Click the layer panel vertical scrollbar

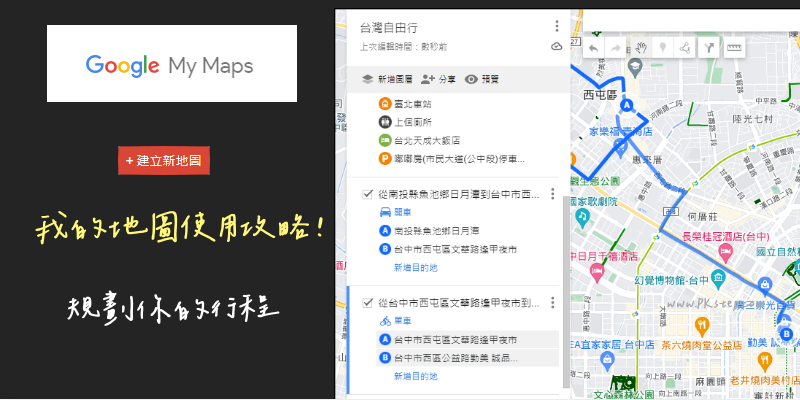pos(565,291)
